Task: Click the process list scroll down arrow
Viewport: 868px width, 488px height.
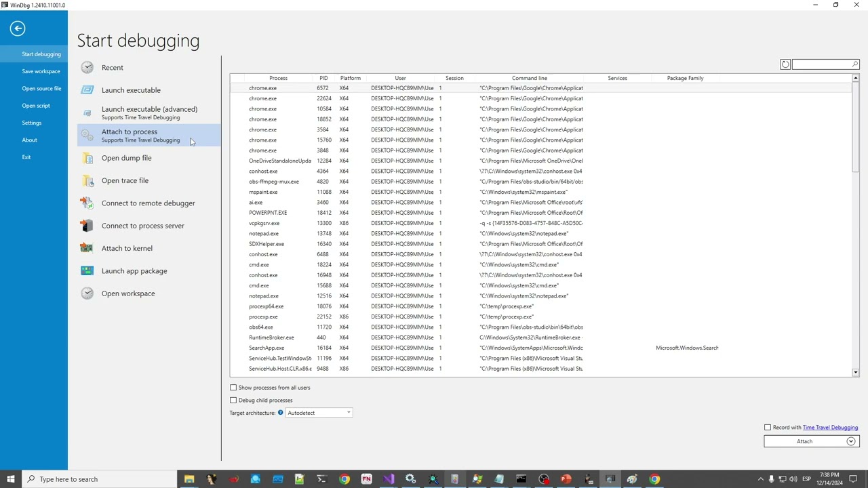Action: point(856,372)
